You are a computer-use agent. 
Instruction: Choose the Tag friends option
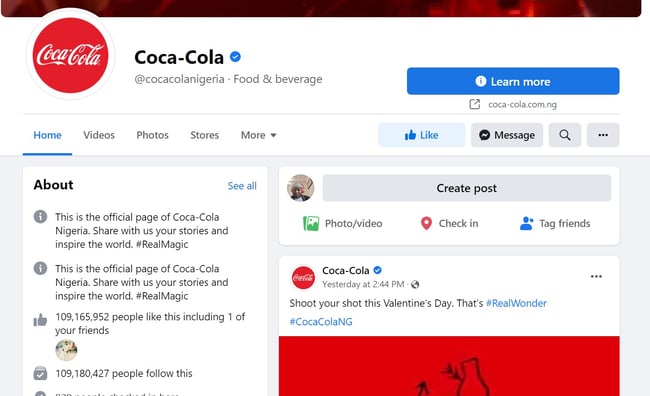pos(555,224)
